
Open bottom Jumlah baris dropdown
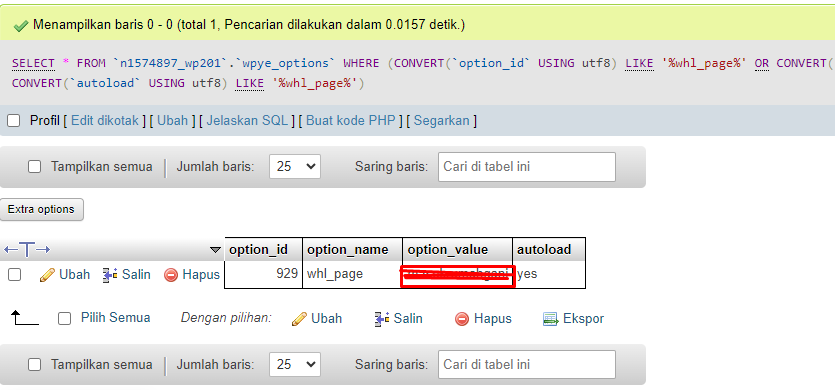point(295,365)
